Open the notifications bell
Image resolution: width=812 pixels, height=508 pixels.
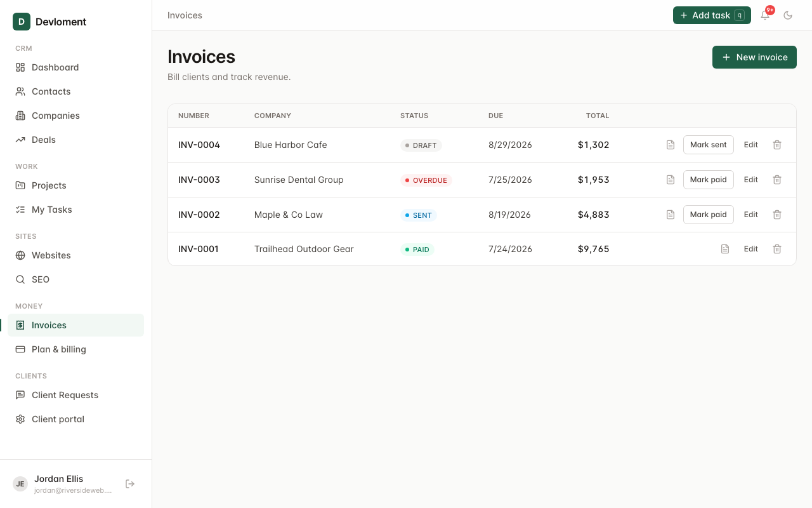pos(765,15)
